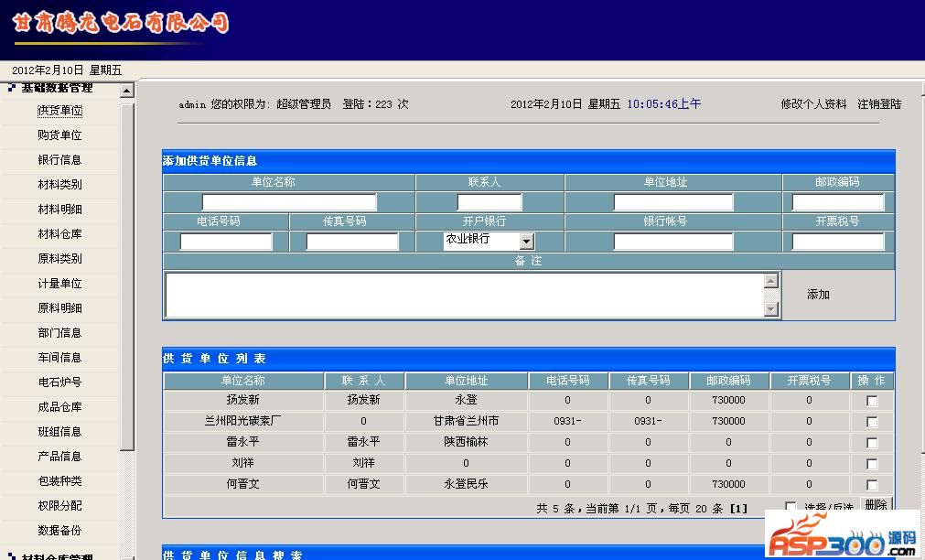Click the 甘肃腾龙电石有限公司 company logo
Image resolution: width=925 pixels, height=560 pixels.
click(120, 25)
